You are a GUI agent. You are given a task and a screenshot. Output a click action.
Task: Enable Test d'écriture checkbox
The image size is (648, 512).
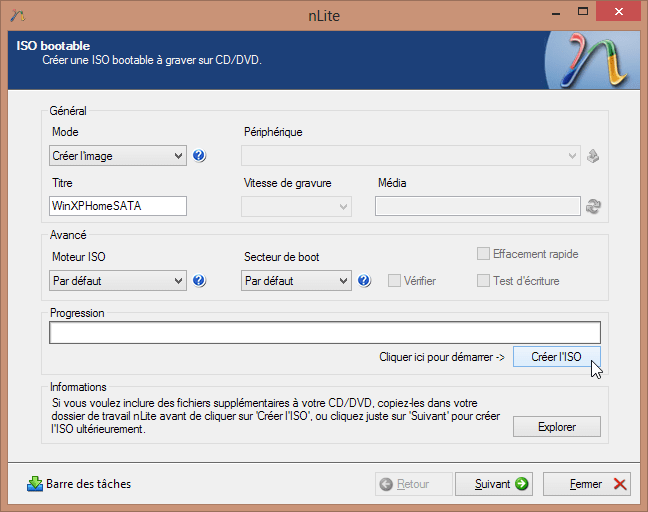pyautogui.click(x=483, y=281)
